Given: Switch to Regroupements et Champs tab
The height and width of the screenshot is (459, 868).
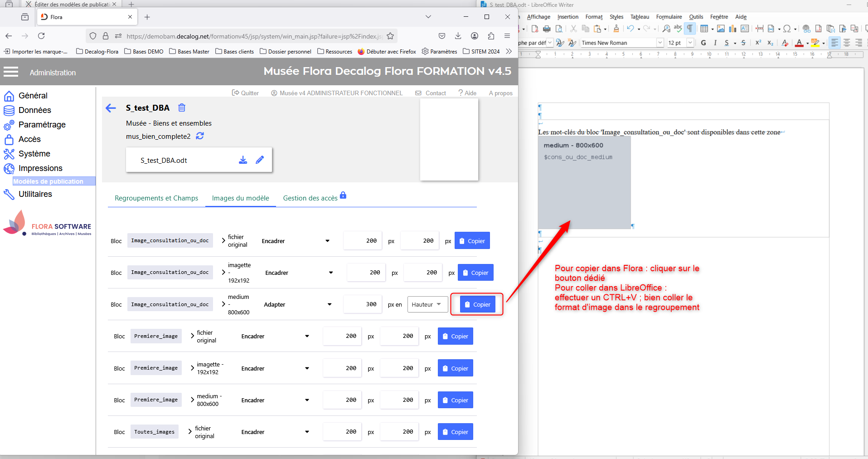Looking at the screenshot, I should [x=156, y=198].
